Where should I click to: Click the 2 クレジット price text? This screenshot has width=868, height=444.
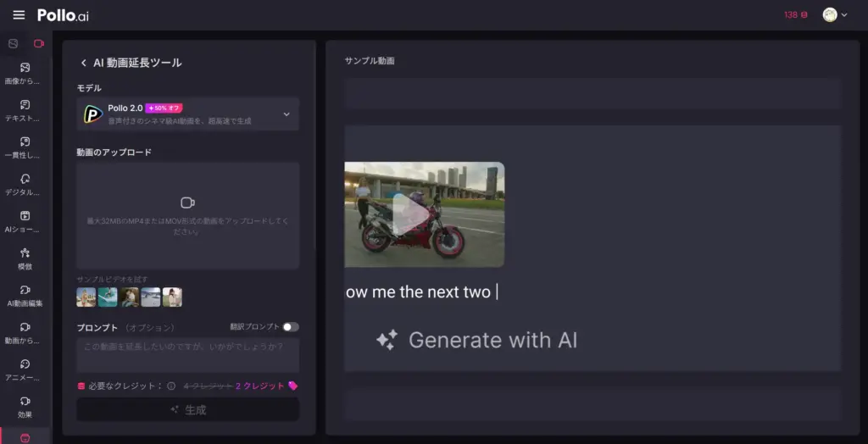click(x=259, y=386)
